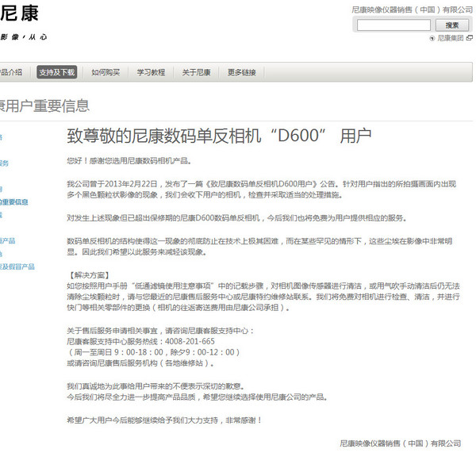
Task: Click the paragraph starting 对发生上述现象但已超出保修期
Action: pos(236,218)
